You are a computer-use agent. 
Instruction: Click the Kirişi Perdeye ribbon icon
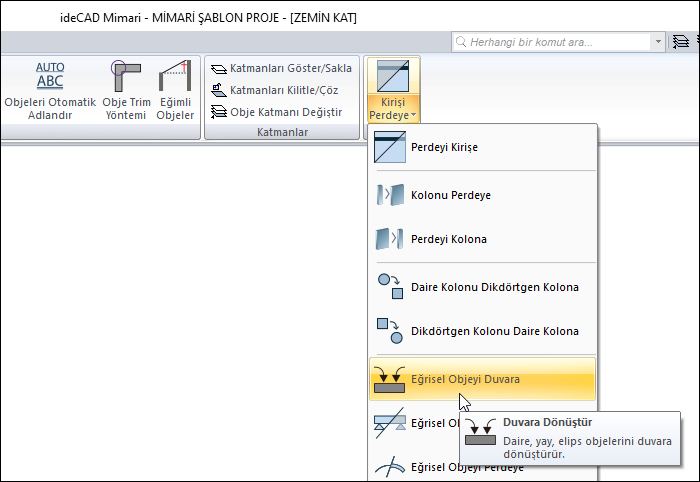[x=393, y=78]
